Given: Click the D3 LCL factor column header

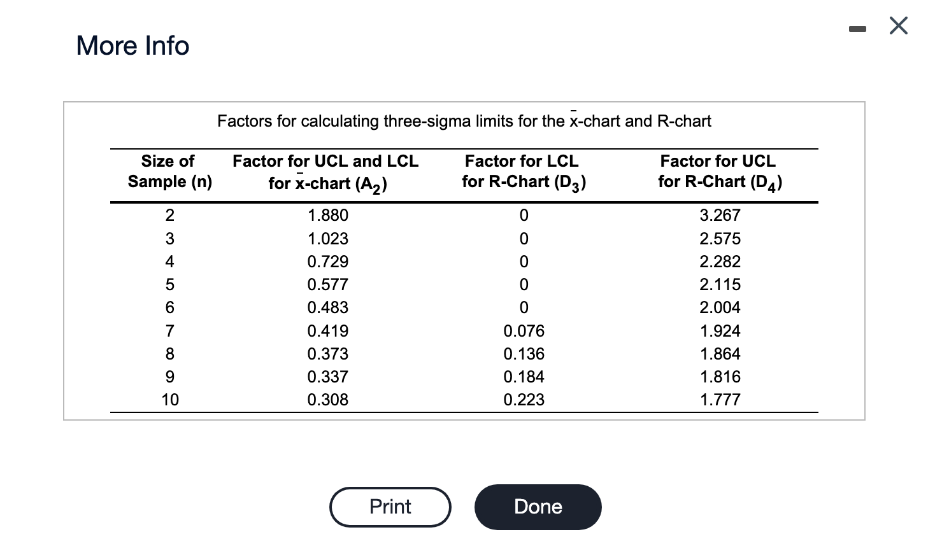Looking at the screenshot, I should (523, 172).
